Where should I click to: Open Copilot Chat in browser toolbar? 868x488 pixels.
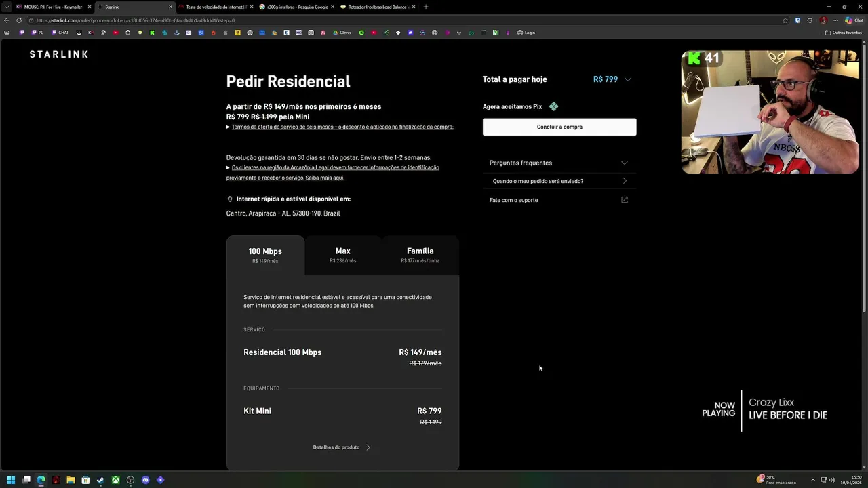click(x=854, y=20)
